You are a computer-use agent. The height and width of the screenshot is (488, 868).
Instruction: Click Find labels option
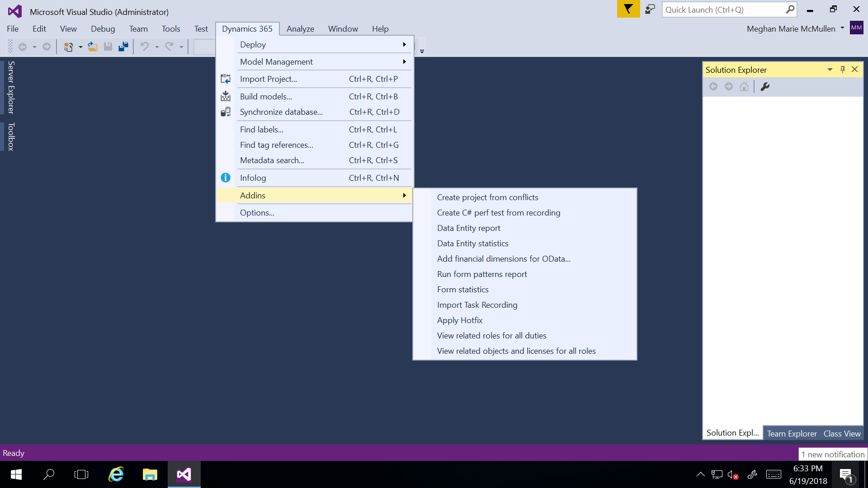[x=262, y=129]
